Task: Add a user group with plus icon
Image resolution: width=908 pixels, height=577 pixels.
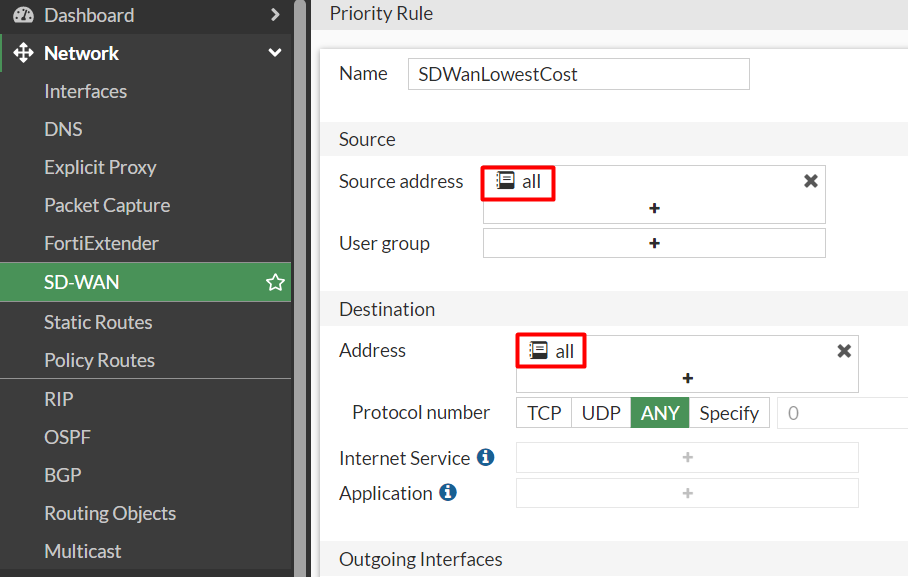Action: pos(654,243)
